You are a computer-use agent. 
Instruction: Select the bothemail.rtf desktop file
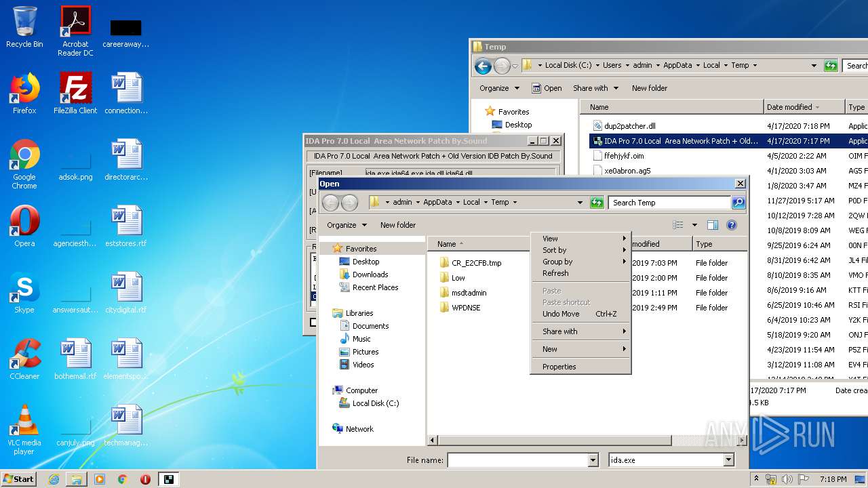pos(75,359)
